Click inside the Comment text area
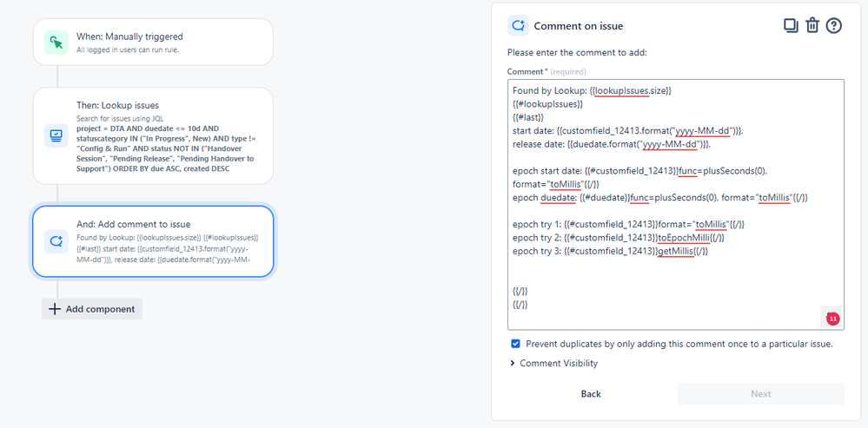 [x=676, y=205]
